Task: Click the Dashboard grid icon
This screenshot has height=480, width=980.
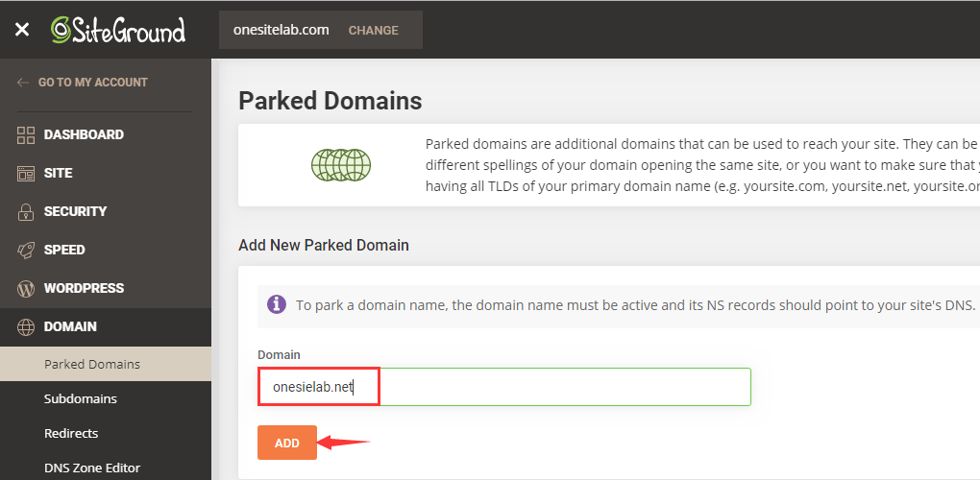Action: 26,134
